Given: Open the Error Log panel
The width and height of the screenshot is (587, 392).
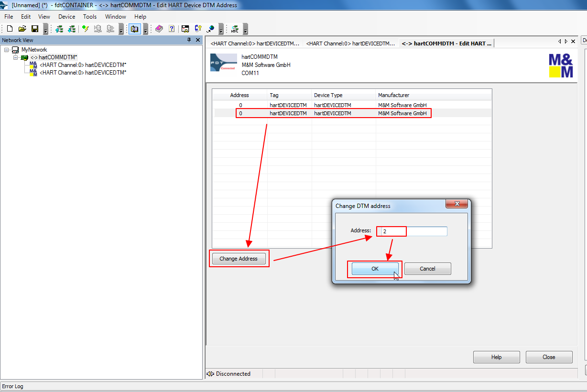Looking at the screenshot, I should pos(12,386).
